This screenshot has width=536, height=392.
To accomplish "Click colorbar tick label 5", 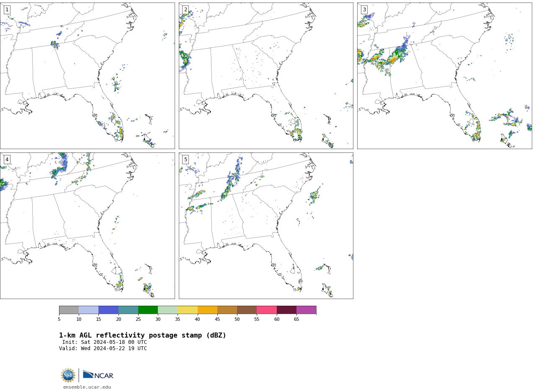I will pos(59,320).
